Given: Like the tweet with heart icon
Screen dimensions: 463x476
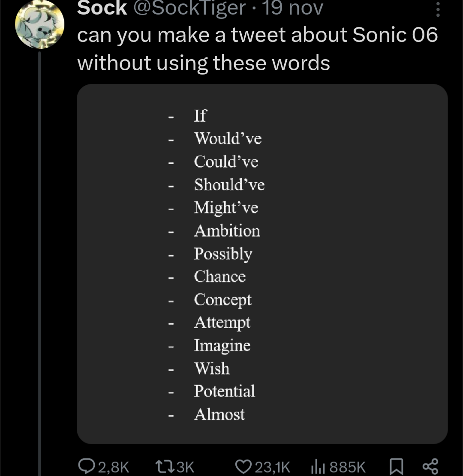Looking at the screenshot, I should coord(244,467).
